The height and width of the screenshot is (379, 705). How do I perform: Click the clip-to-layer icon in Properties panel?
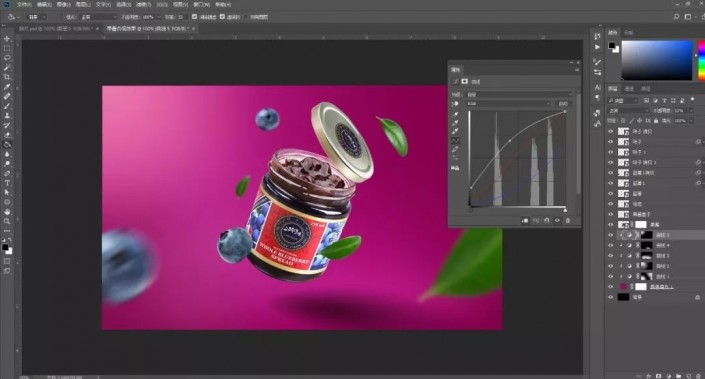click(x=525, y=220)
